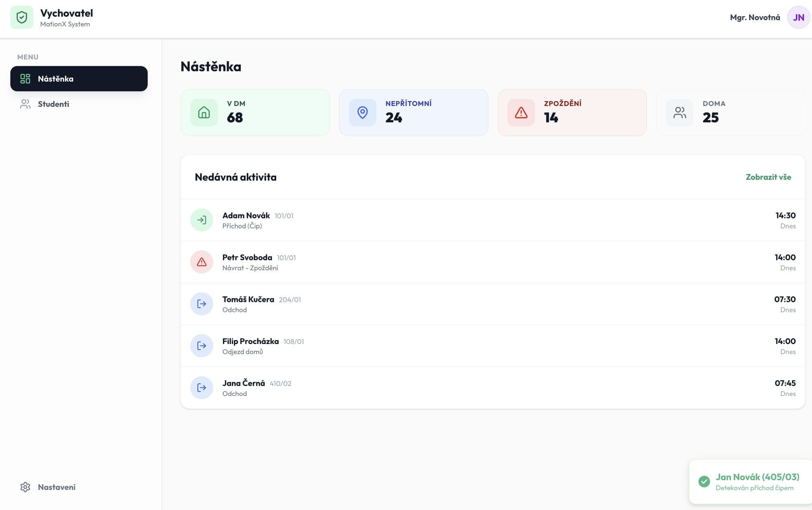
Task: Click the green checkmark in Jan Novák notification
Action: click(704, 482)
